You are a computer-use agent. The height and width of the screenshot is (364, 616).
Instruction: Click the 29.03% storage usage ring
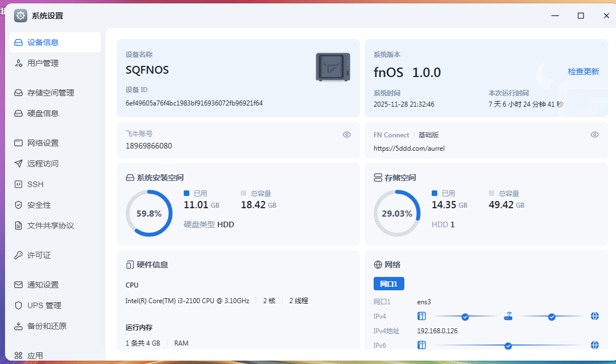click(x=397, y=213)
